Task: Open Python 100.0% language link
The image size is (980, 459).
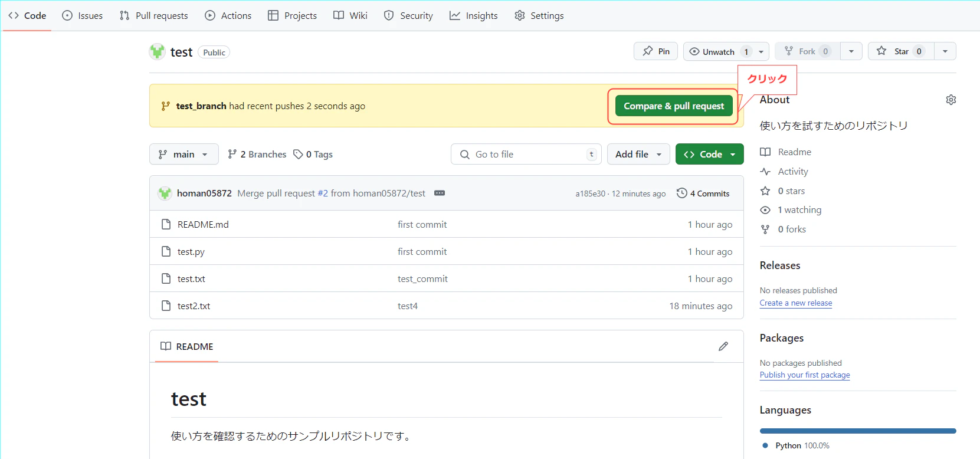Action: tap(796, 445)
